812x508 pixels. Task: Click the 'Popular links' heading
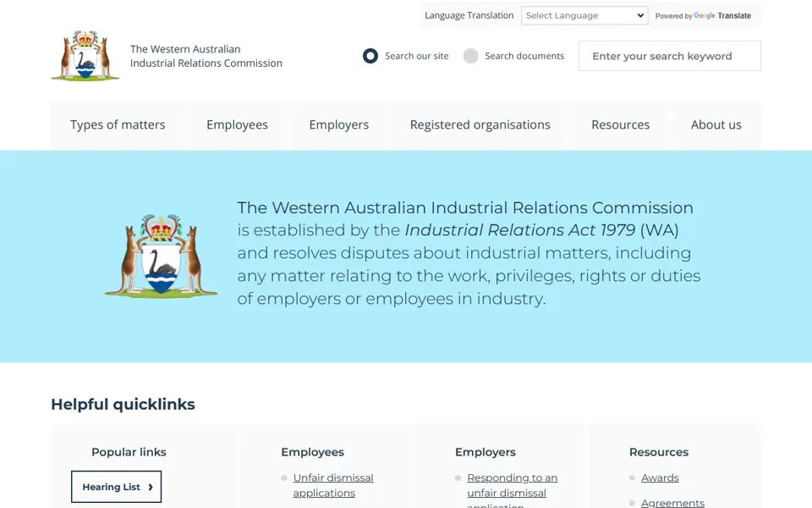click(x=129, y=452)
